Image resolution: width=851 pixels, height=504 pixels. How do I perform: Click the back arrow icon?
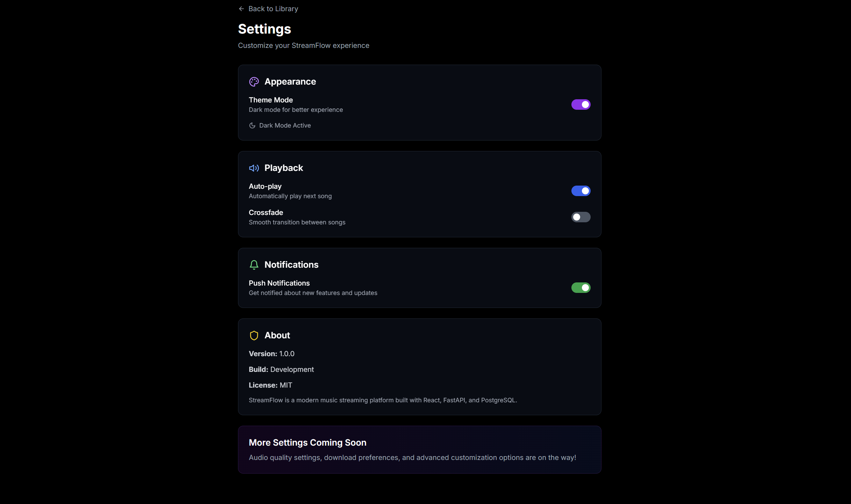(241, 9)
